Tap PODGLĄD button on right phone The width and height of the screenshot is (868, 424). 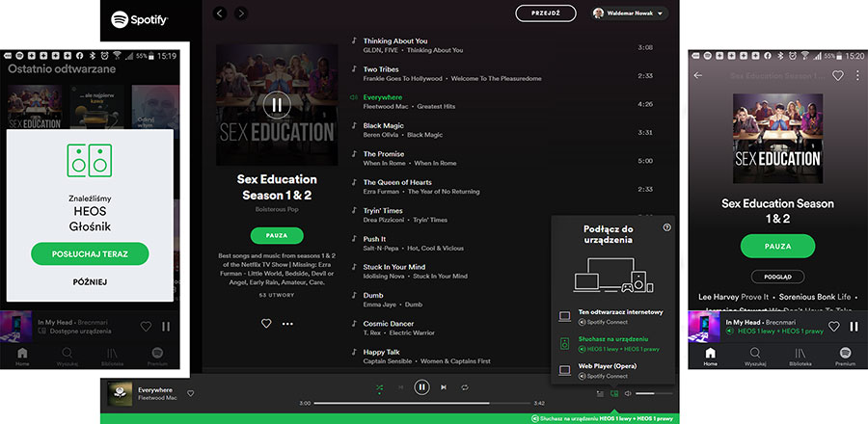(777, 277)
